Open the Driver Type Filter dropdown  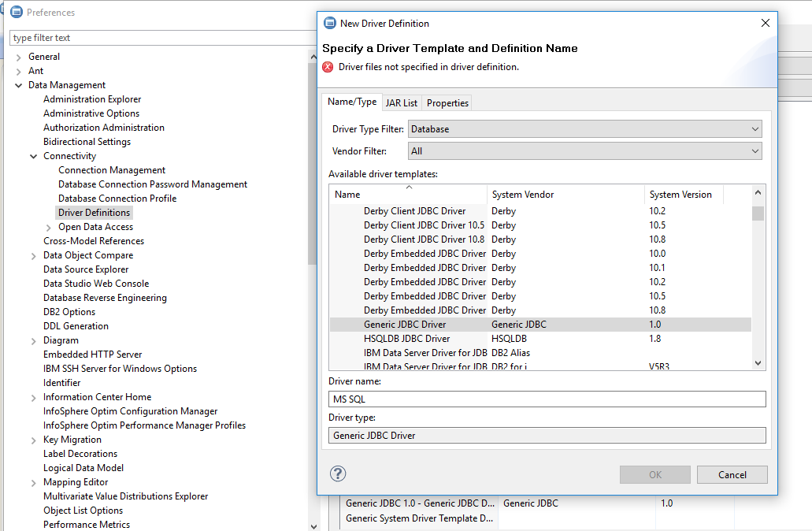tap(755, 128)
